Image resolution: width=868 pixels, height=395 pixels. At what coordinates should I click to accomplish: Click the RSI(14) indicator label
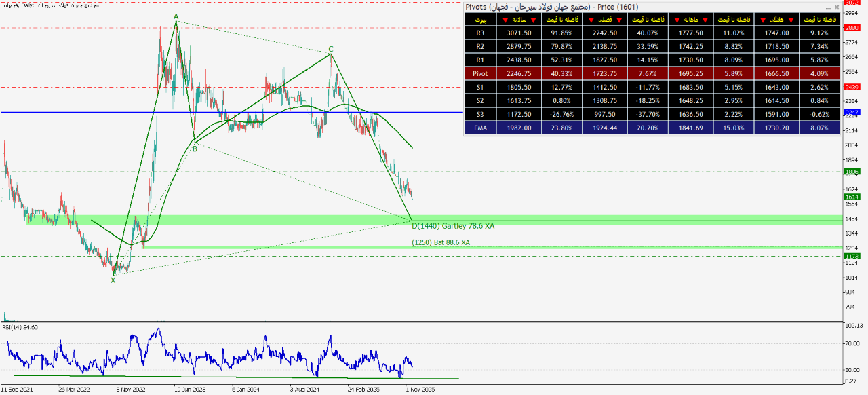click(x=20, y=327)
